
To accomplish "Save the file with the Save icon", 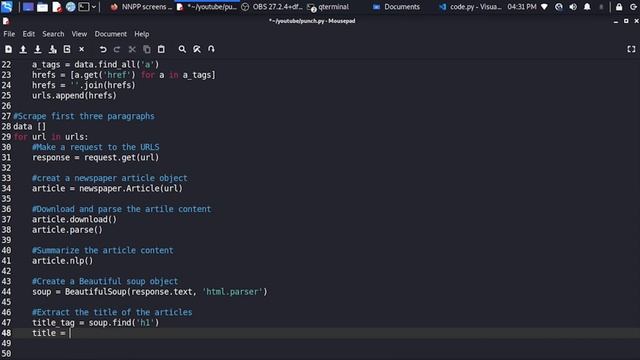I will coord(38,49).
